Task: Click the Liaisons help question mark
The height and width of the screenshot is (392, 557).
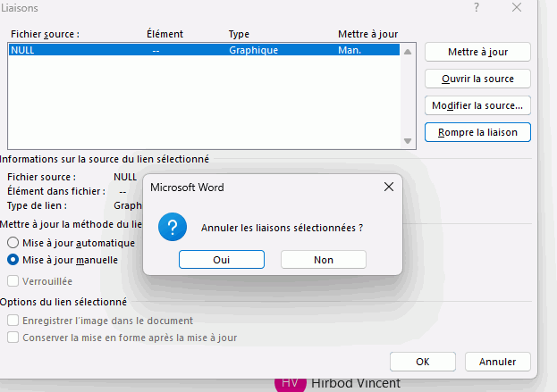Action: tap(477, 7)
